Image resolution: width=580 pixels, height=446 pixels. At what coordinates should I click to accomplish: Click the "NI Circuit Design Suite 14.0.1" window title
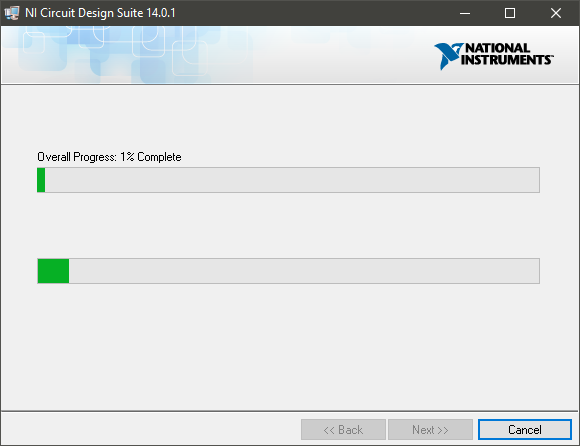[x=100, y=13]
